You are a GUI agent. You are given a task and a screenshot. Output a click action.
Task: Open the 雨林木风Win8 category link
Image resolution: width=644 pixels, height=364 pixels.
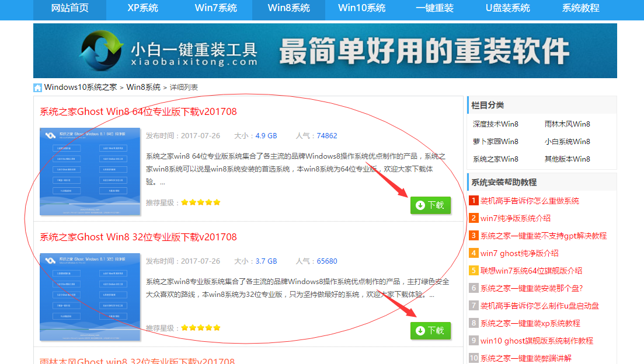click(566, 124)
